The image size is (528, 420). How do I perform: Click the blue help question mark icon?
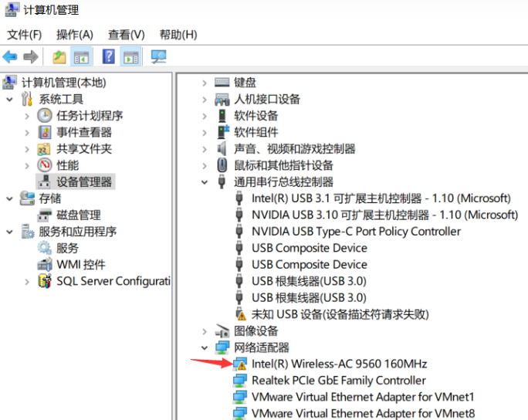pyautogui.click(x=109, y=57)
